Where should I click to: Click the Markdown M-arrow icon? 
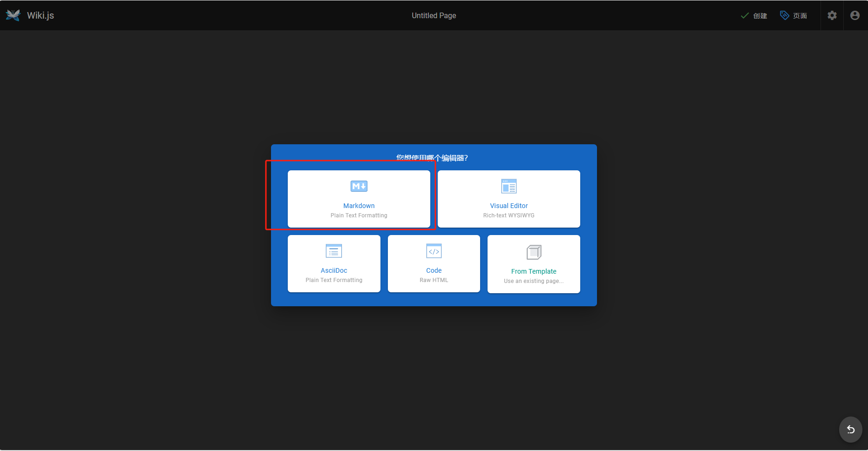pos(359,186)
